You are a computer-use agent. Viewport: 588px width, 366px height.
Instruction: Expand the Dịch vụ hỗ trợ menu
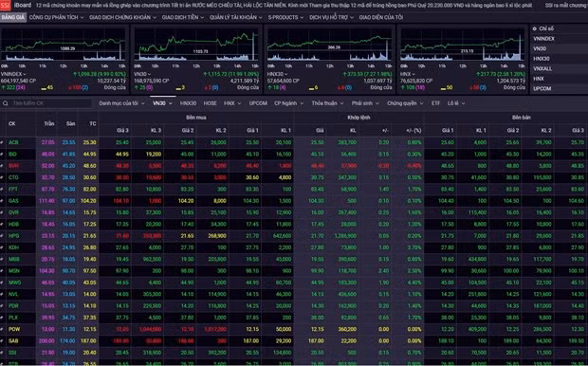(331, 17)
